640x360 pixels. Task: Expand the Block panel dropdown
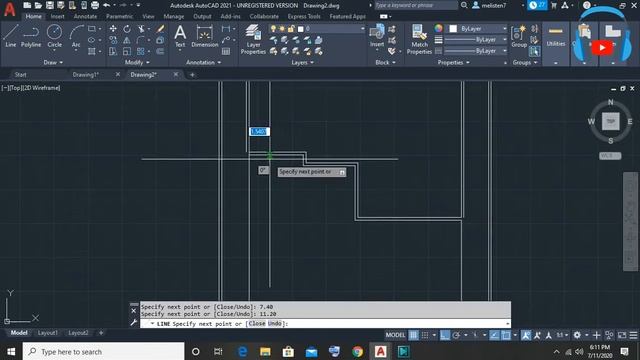click(385, 62)
